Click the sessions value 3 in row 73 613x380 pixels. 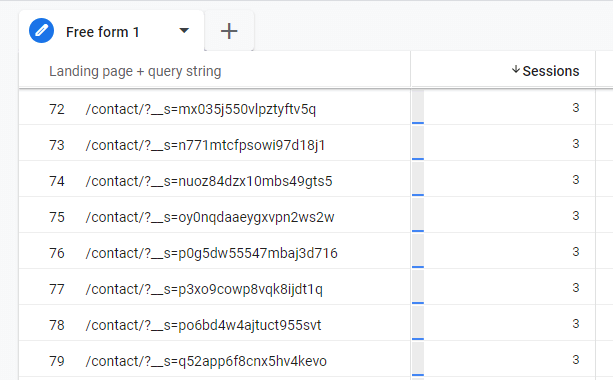pyautogui.click(x=575, y=143)
